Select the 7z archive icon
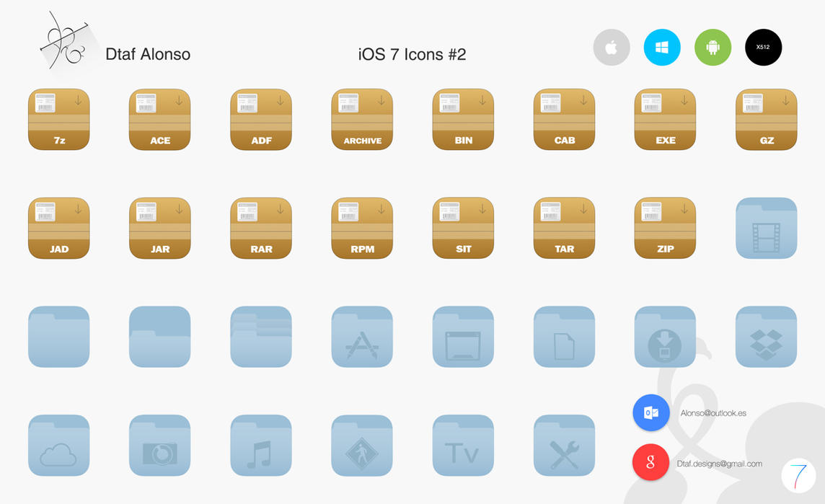This screenshot has width=825, height=504. 58,120
